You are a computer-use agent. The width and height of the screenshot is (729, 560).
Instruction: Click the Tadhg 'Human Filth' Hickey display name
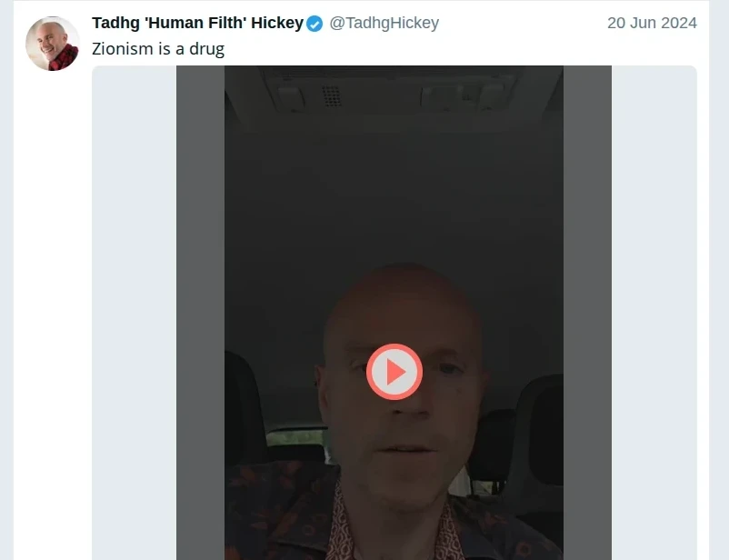pos(197,24)
